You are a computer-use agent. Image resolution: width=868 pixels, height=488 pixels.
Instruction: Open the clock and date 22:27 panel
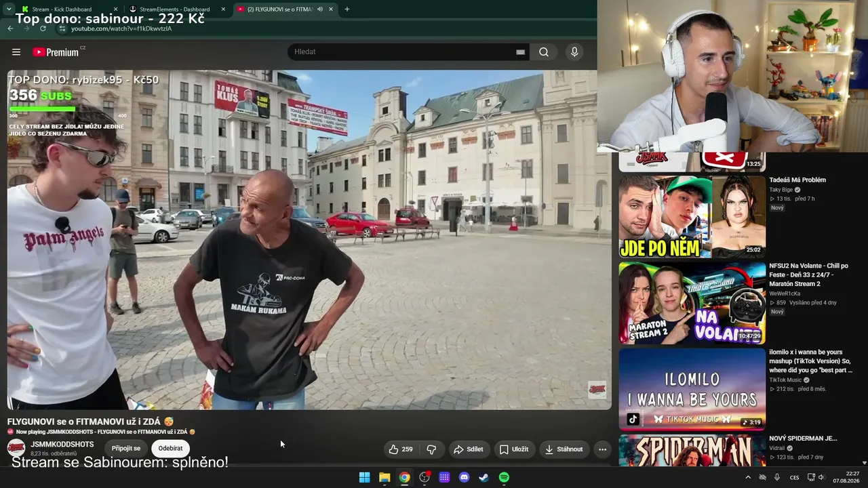pyautogui.click(x=846, y=477)
